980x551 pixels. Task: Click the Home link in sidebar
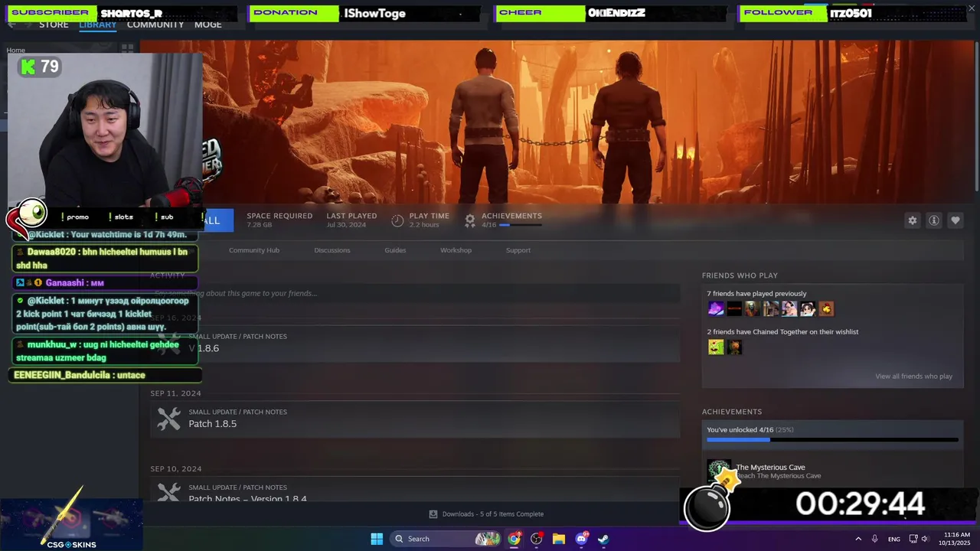point(15,51)
